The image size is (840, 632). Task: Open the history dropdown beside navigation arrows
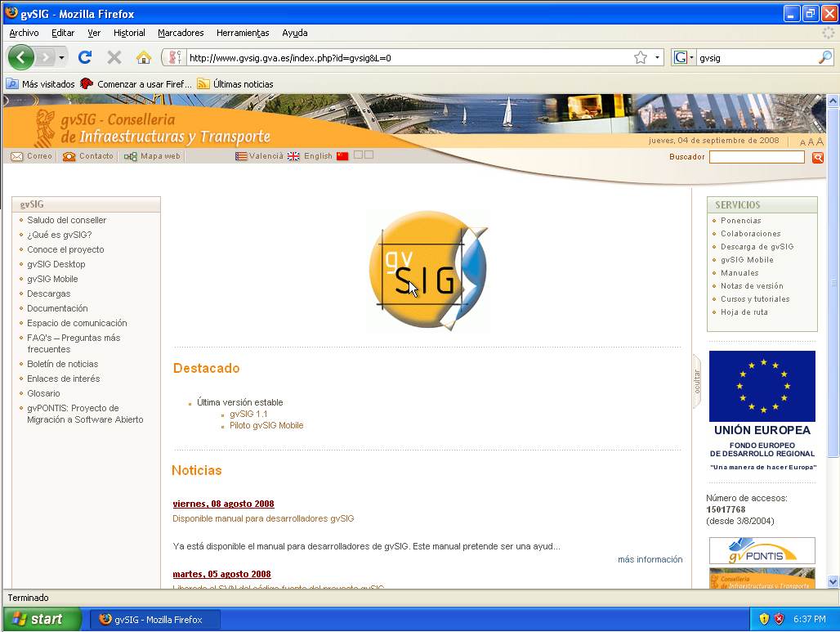point(61,58)
